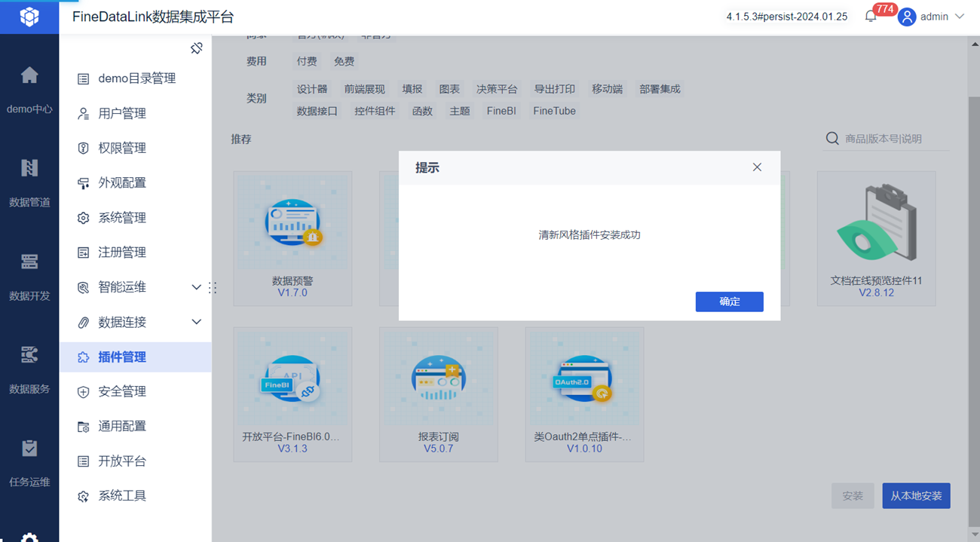Open demo目录管理 menu item
This screenshot has height=542, width=980.
[x=135, y=78]
